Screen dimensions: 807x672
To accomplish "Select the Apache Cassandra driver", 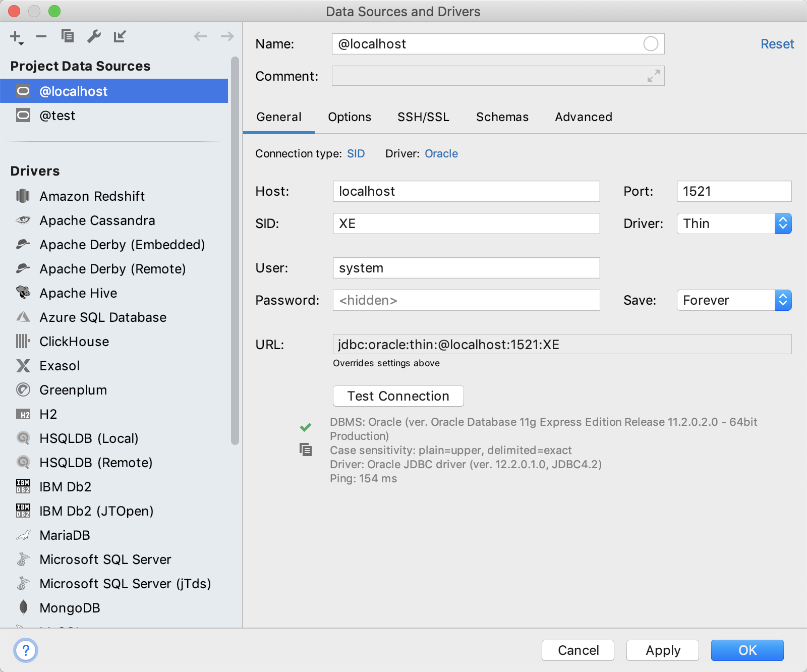I will tap(97, 220).
